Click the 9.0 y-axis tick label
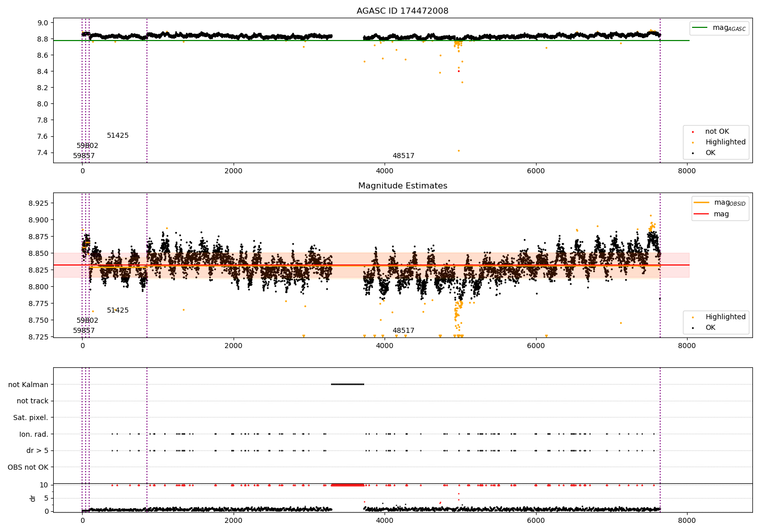 (44, 23)
